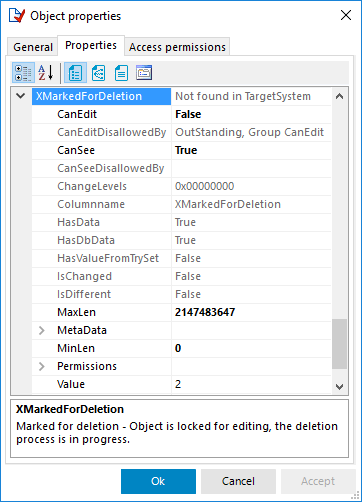This screenshot has height=502, width=362.
Task: Select the Properties tab
Action: (91, 45)
